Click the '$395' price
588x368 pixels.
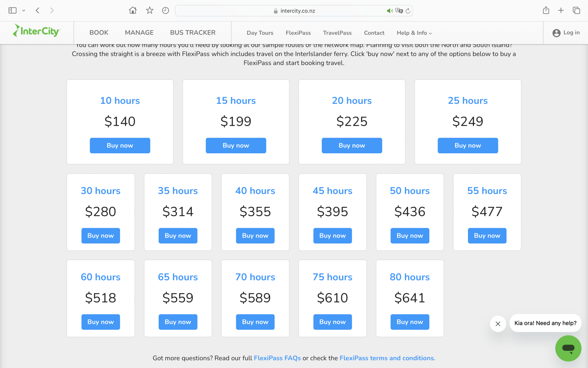[x=333, y=212]
